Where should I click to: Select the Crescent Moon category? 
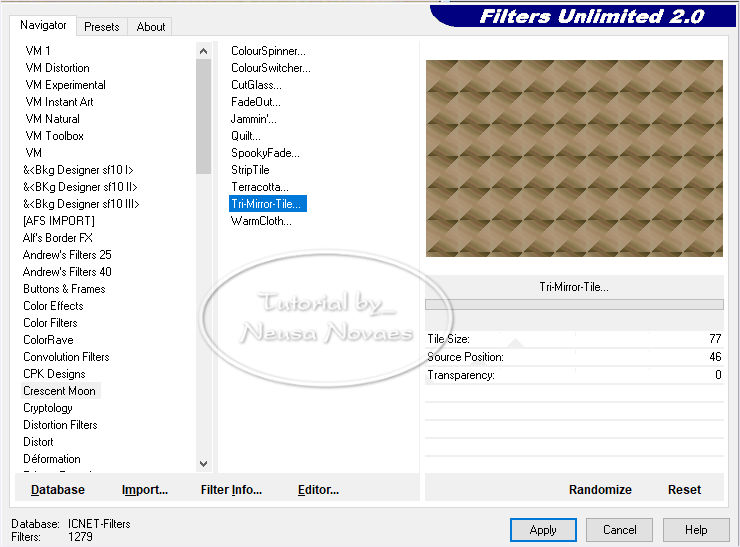59,390
